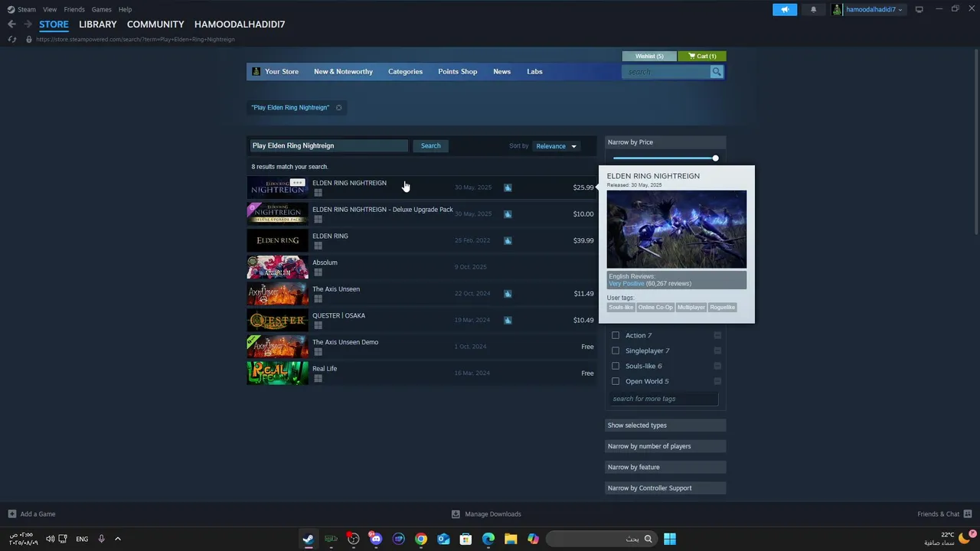Viewport: 980px width, 551px height.
Task: Open the Sort by Relevance dropdown
Action: tap(556, 146)
